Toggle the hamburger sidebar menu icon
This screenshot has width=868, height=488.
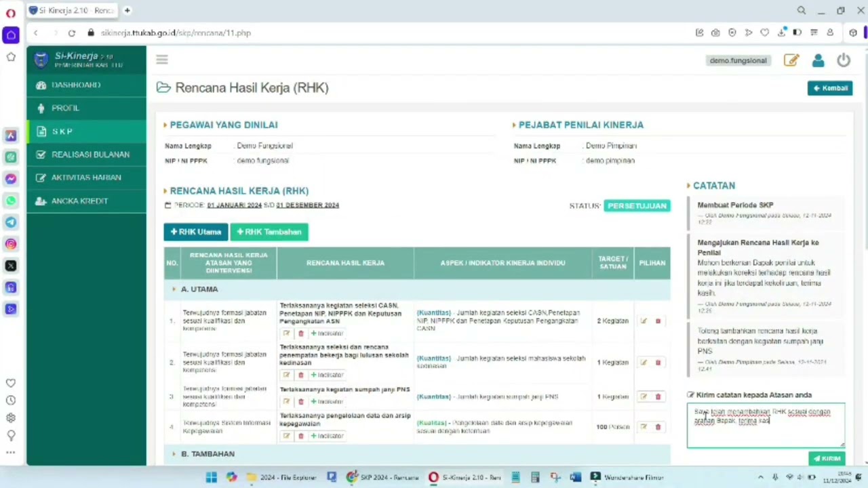click(x=161, y=60)
